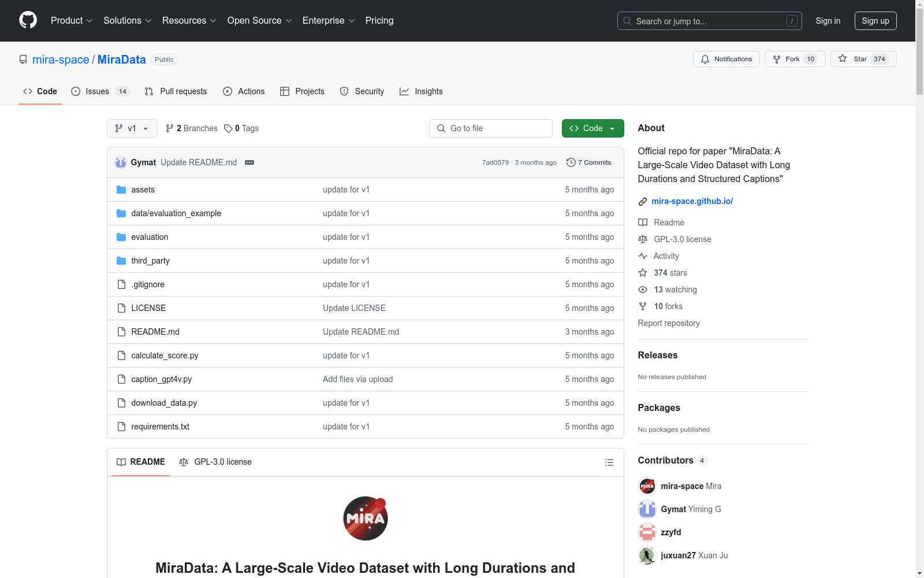Click the Sign in link
The width and height of the screenshot is (924, 578).
pyautogui.click(x=828, y=21)
